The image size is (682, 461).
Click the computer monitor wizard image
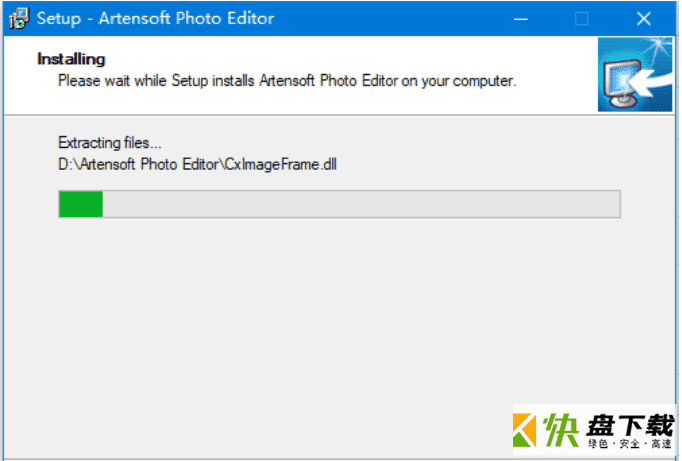(622, 85)
